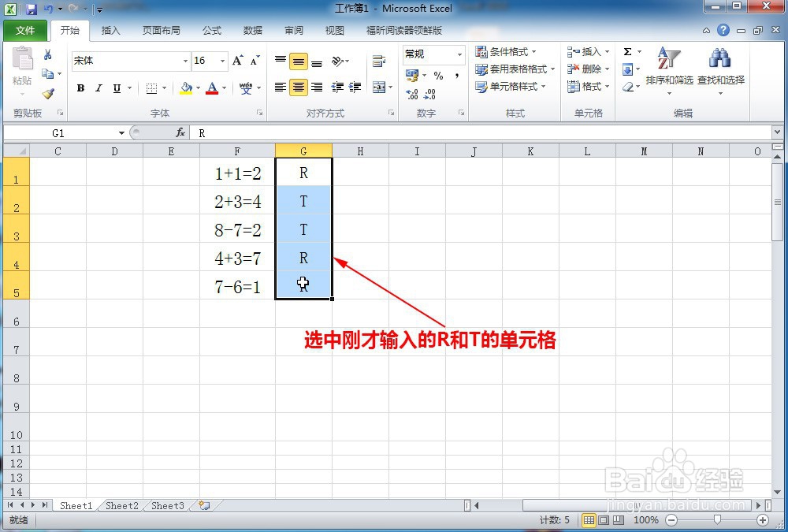Open the font size dropdown

pos(221,61)
